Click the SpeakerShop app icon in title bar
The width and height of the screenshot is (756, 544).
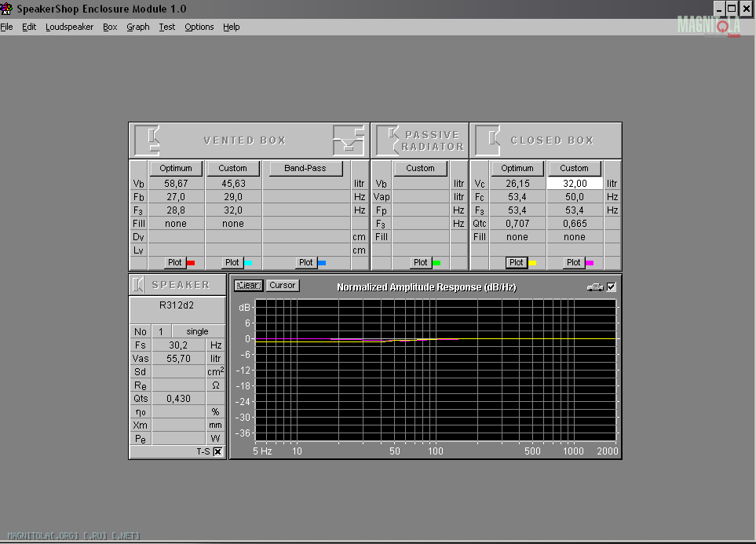(x=6, y=8)
